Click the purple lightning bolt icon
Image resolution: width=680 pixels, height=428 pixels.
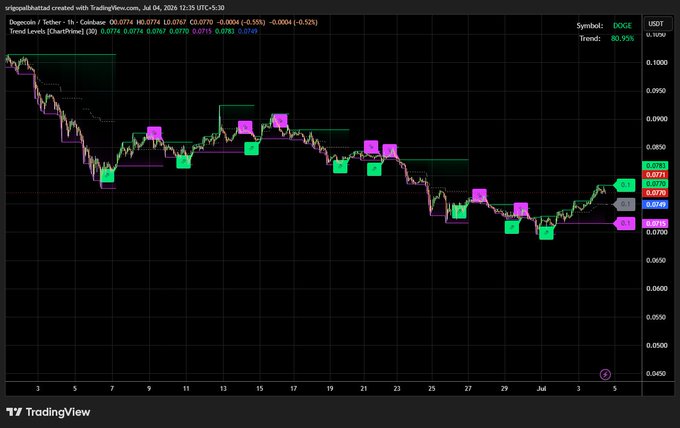605,374
